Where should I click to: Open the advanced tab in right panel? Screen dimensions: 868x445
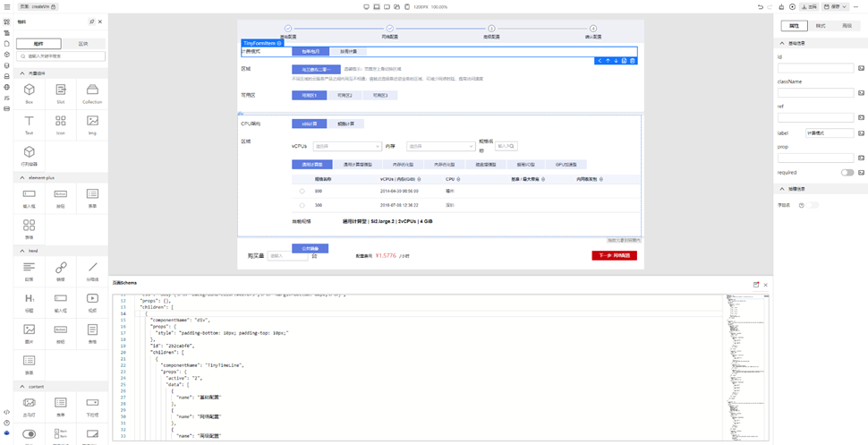point(847,25)
